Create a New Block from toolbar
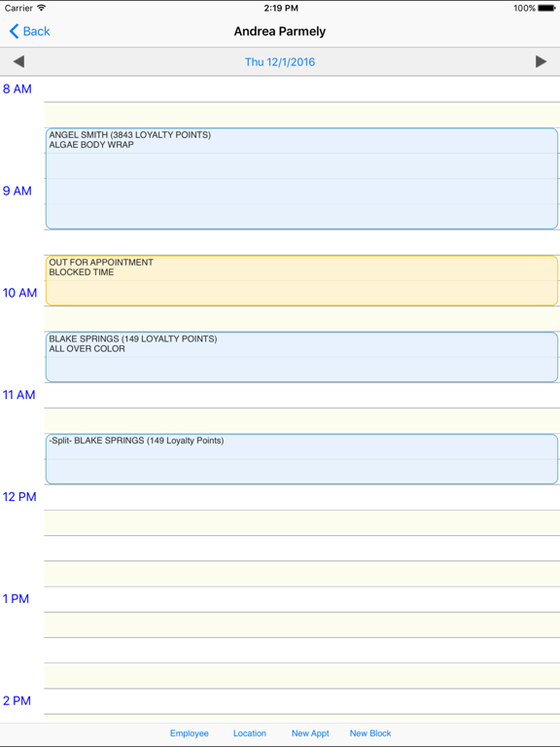The image size is (560, 747). pos(370,733)
